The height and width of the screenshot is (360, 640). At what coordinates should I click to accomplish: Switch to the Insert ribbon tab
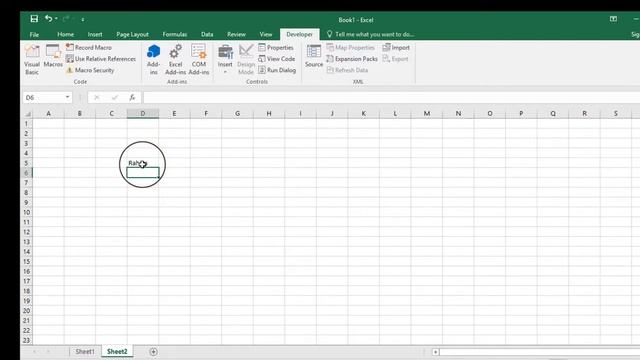point(95,34)
